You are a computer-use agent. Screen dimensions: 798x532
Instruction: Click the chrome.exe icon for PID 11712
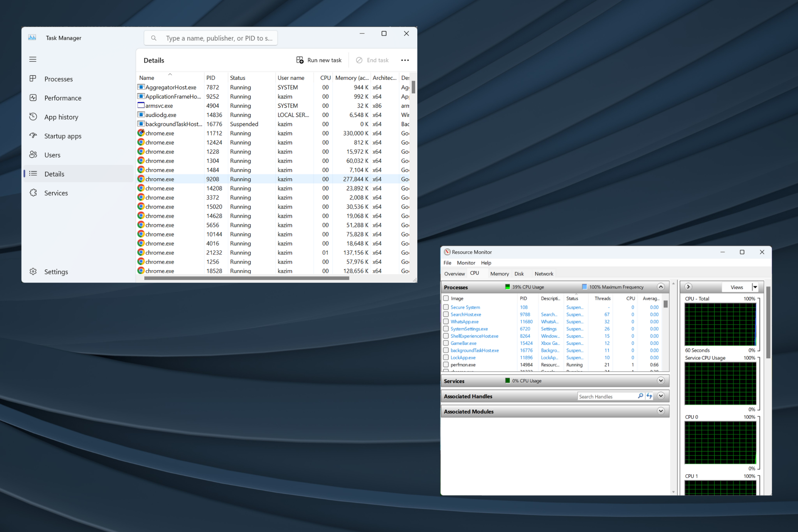[141, 133]
